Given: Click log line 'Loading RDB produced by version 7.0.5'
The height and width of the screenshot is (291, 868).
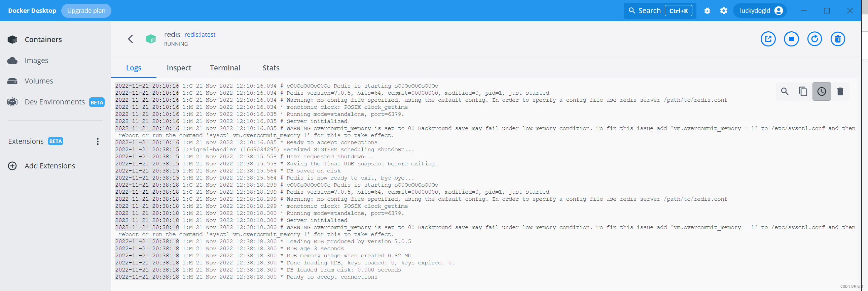Looking at the screenshot, I should [x=263, y=241].
